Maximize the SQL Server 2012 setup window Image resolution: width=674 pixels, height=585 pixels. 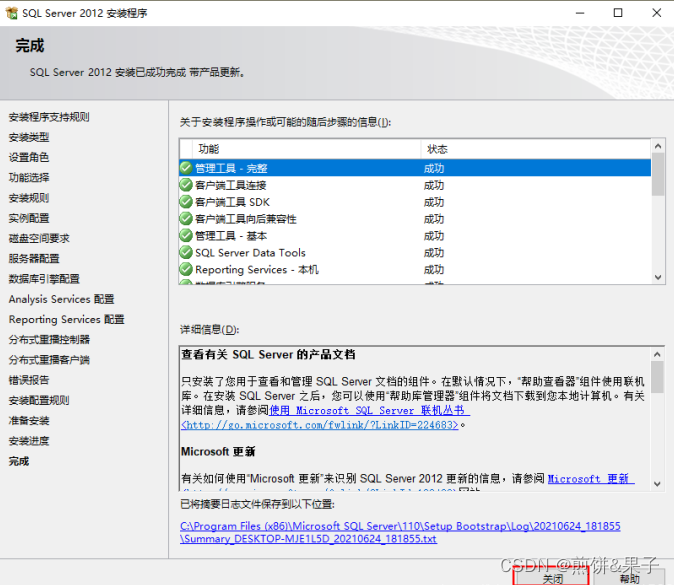618,13
